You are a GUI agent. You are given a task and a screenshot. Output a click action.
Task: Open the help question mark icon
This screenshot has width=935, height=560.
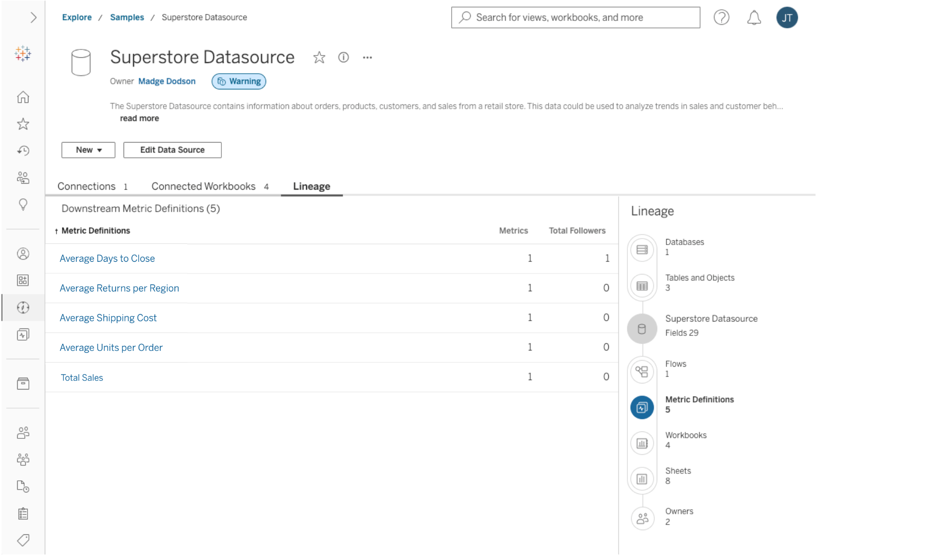[721, 18]
